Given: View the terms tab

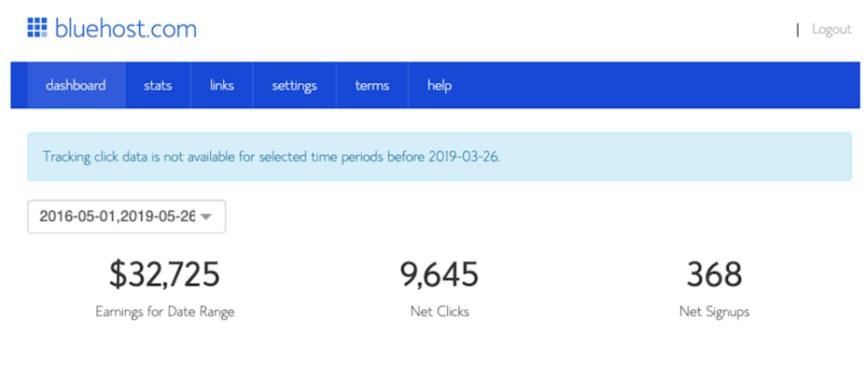Looking at the screenshot, I should (x=372, y=85).
